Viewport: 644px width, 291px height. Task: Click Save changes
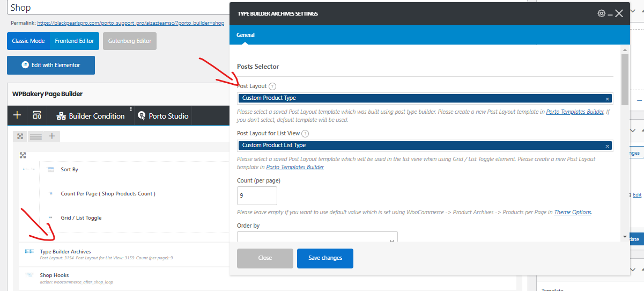[x=325, y=258]
